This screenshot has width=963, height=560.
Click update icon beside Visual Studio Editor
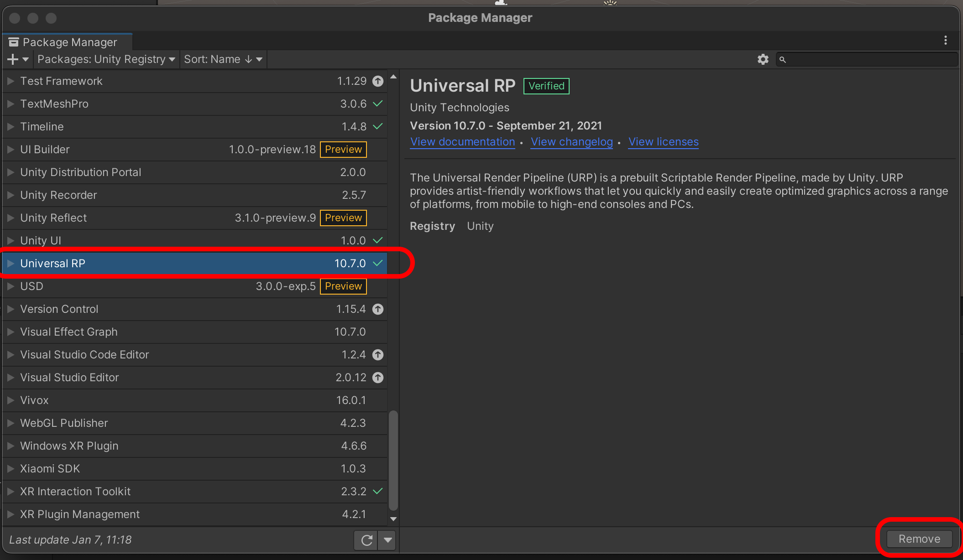pyautogui.click(x=378, y=378)
